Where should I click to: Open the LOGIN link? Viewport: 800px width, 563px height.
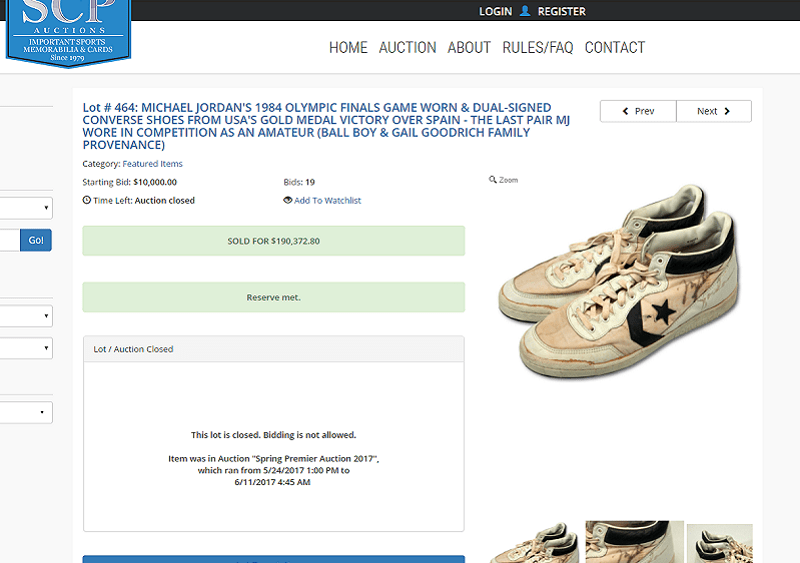coord(495,11)
